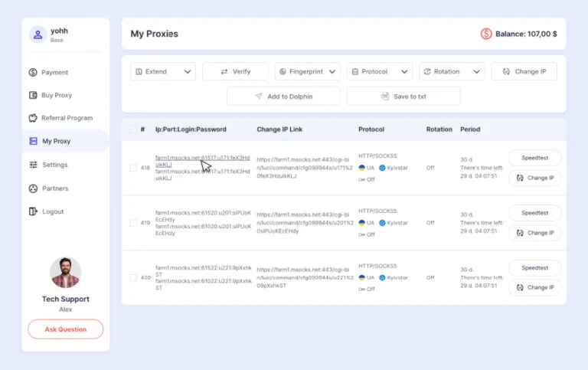This screenshot has height=370, width=588.
Task: Click the Partners icon in sidebar
Action: click(x=33, y=188)
